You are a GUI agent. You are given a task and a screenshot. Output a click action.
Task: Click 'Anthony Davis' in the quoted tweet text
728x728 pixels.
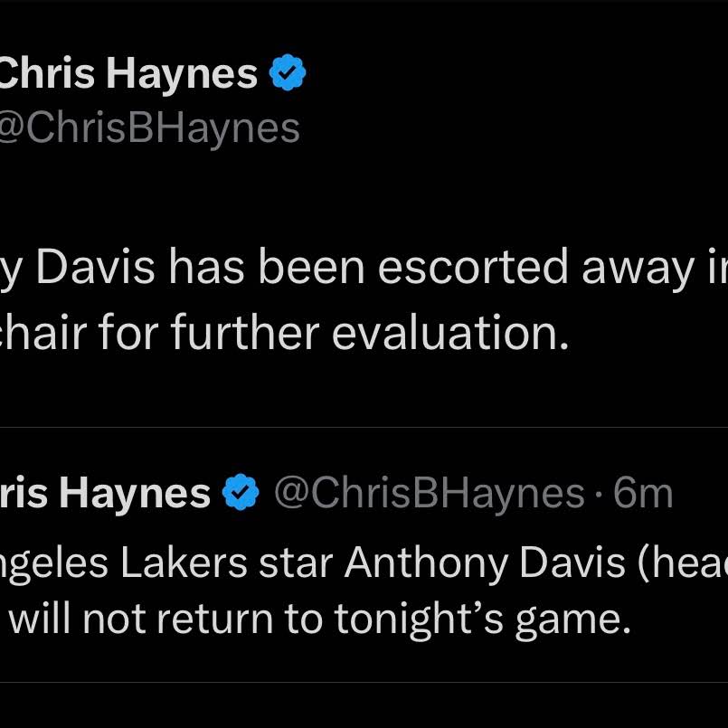485,564
